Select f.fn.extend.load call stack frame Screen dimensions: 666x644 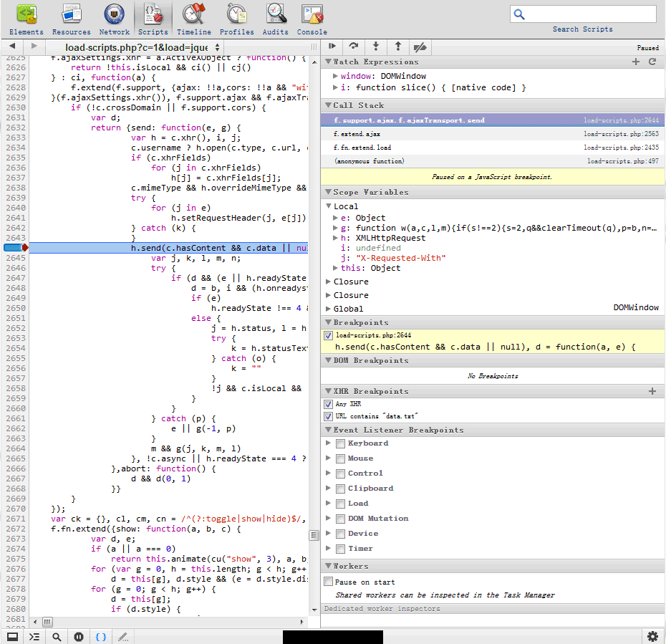coord(493,148)
